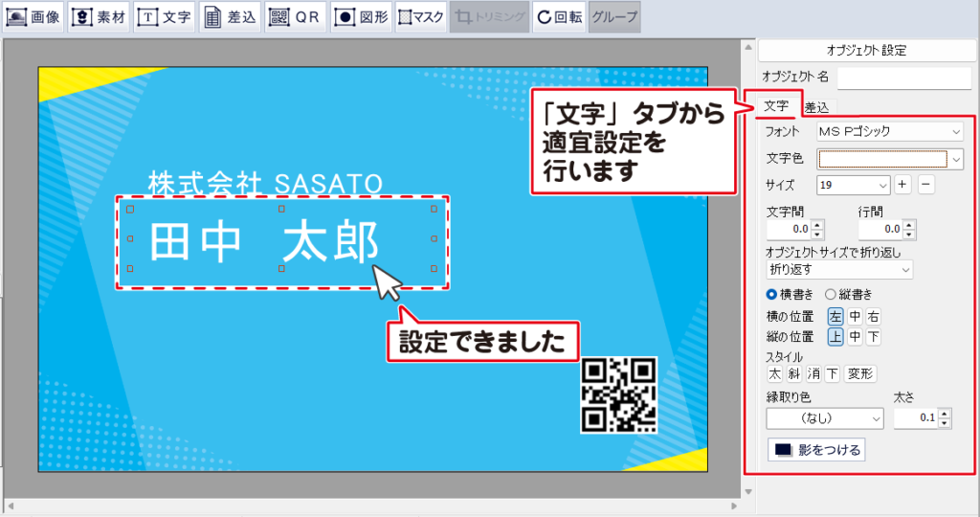Select the 横書き radio button
Image resolution: width=980 pixels, height=517 pixels.
[x=772, y=294]
